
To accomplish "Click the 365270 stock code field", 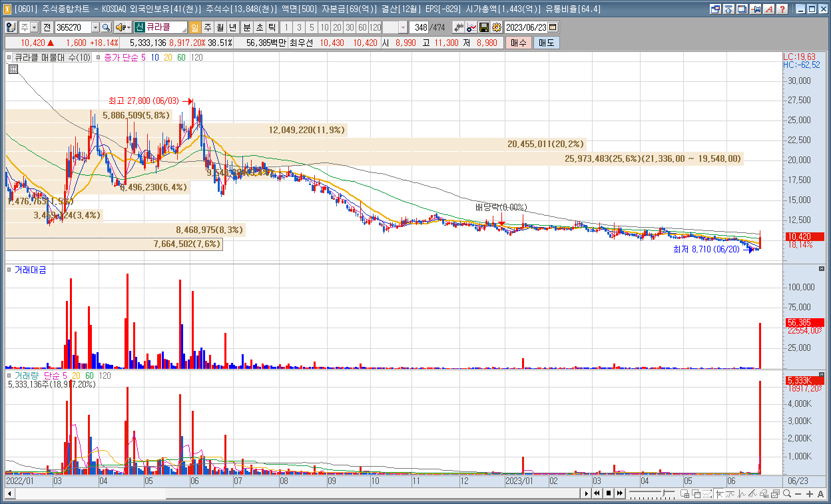I will 72,27.
